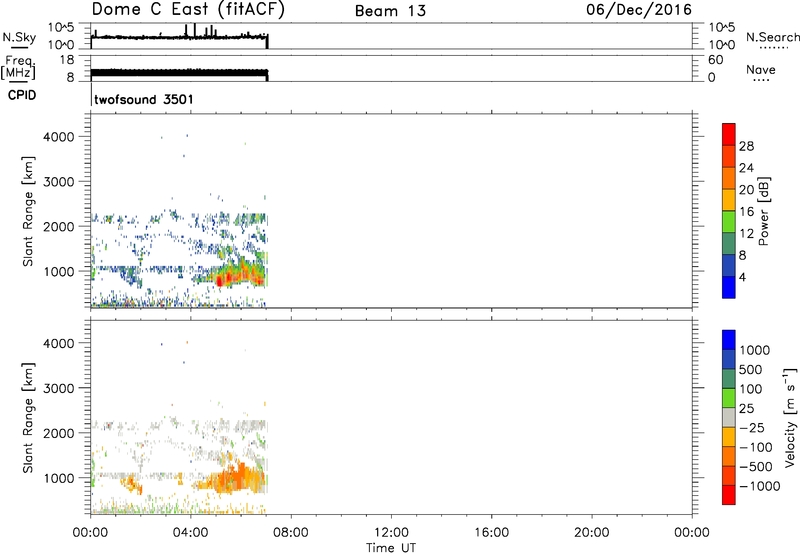The height and width of the screenshot is (554, 800).
Task: Pick the orange 20–24 dB Power colorbar segment
Action: click(729, 178)
